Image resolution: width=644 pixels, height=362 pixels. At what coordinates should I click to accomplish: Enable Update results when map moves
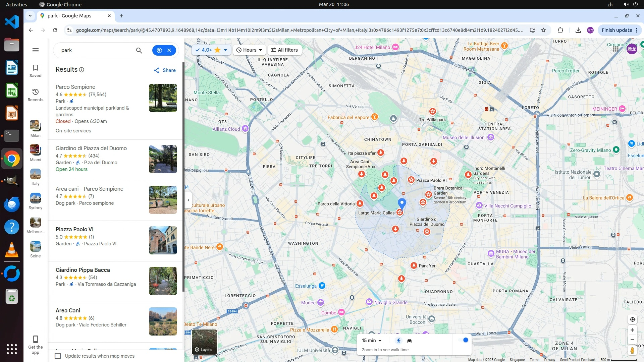(x=58, y=356)
